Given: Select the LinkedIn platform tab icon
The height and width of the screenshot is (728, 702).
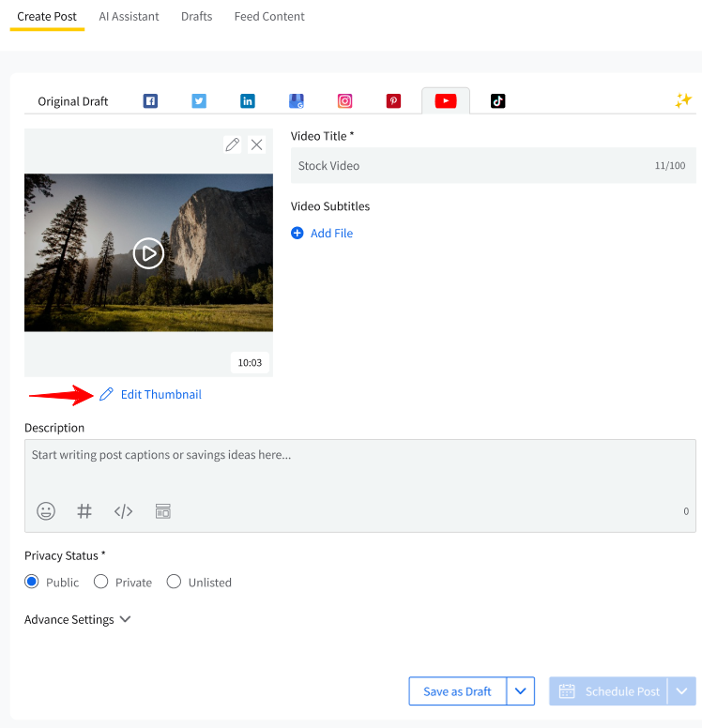Looking at the screenshot, I should (x=248, y=101).
